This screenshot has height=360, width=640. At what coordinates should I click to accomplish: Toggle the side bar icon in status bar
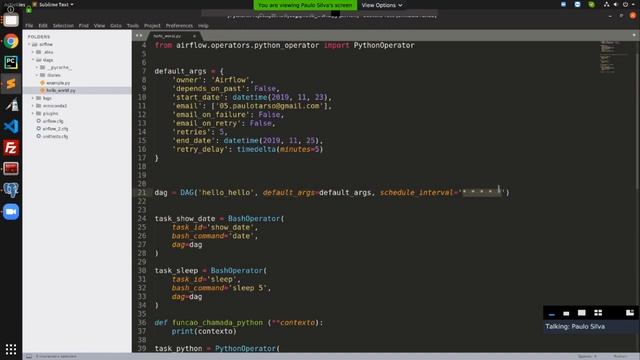pos(29,356)
